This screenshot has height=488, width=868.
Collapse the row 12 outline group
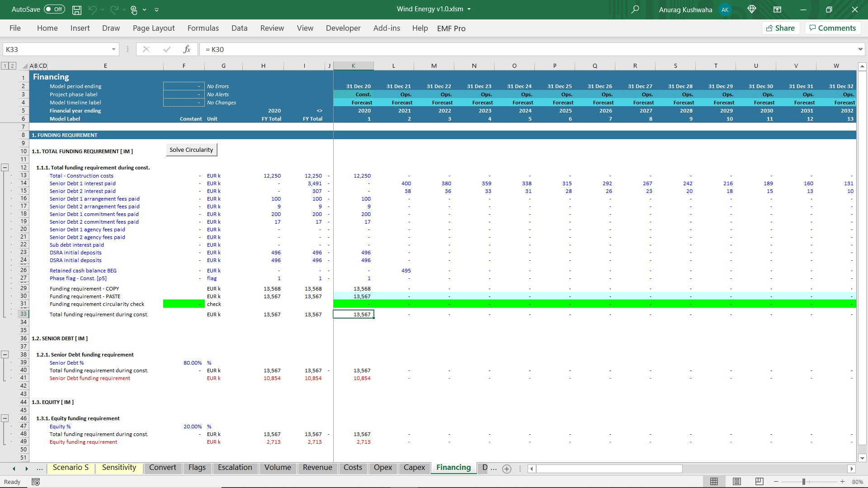point(5,168)
